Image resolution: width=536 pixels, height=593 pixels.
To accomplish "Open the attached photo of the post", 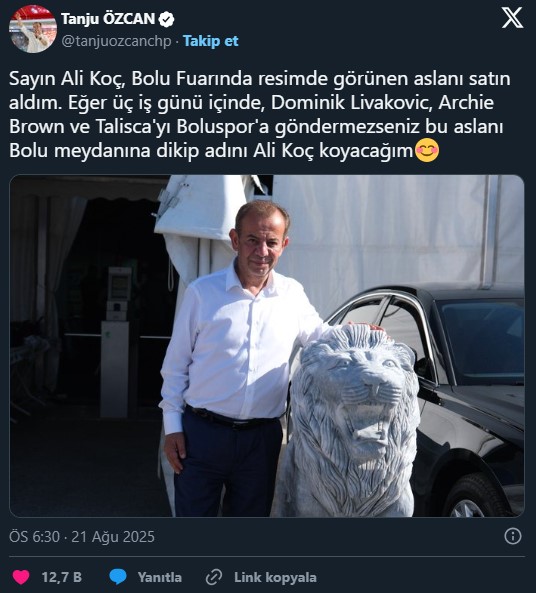I will click(x=267, y=346).
